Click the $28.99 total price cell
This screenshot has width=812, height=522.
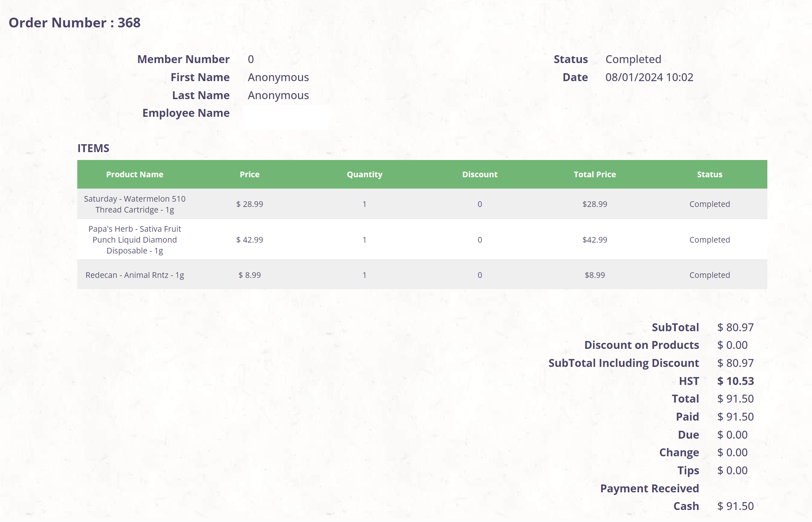point(595,204)
